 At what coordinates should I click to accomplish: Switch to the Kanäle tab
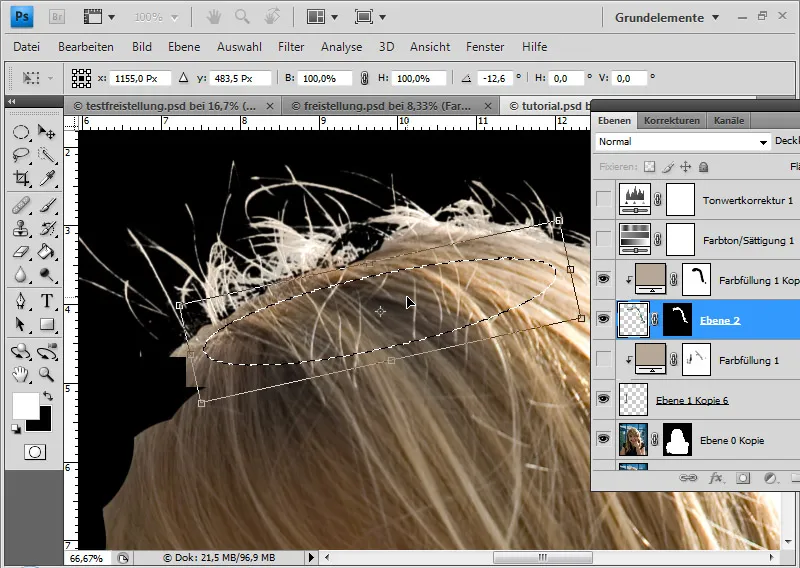coord(729,120)
